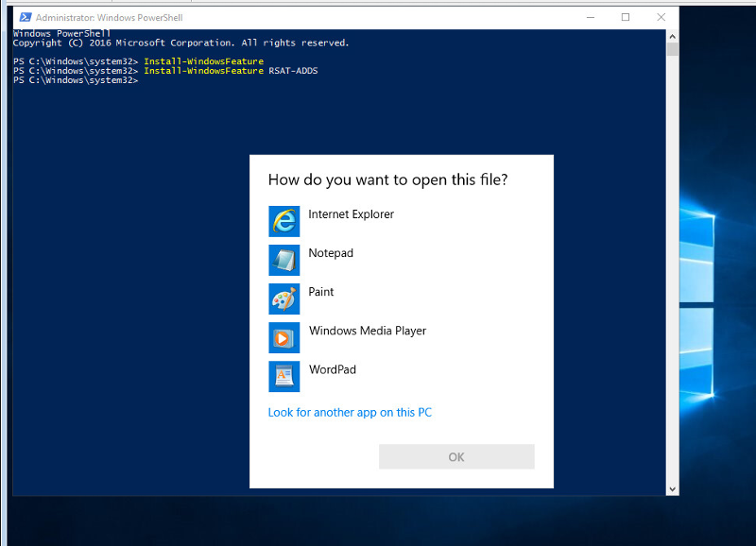Select the Paint text label
This screenshot has height=546, width=756.
(x=321, y=292)
